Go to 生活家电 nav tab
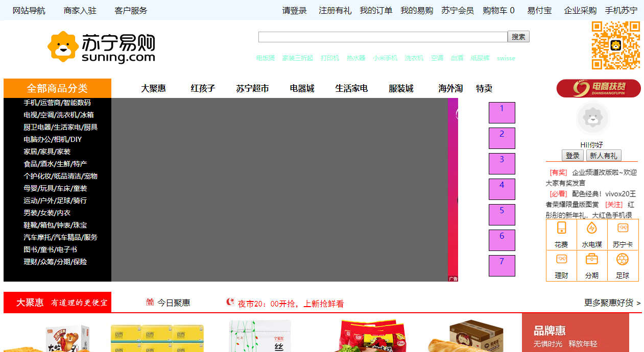 (x=351, y=88)
